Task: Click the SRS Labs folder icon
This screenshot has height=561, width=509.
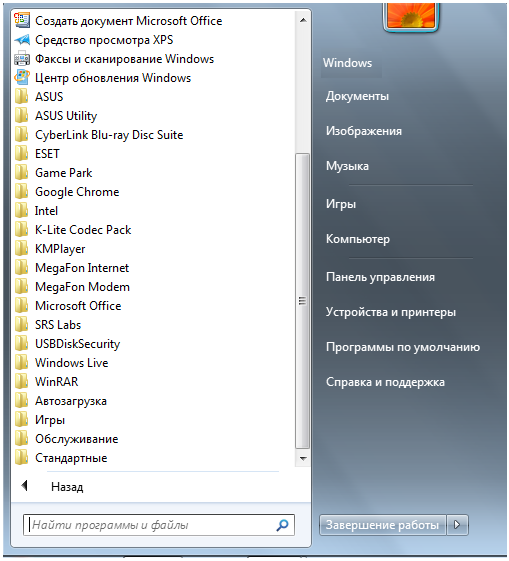Action: [x=22, y=325]
